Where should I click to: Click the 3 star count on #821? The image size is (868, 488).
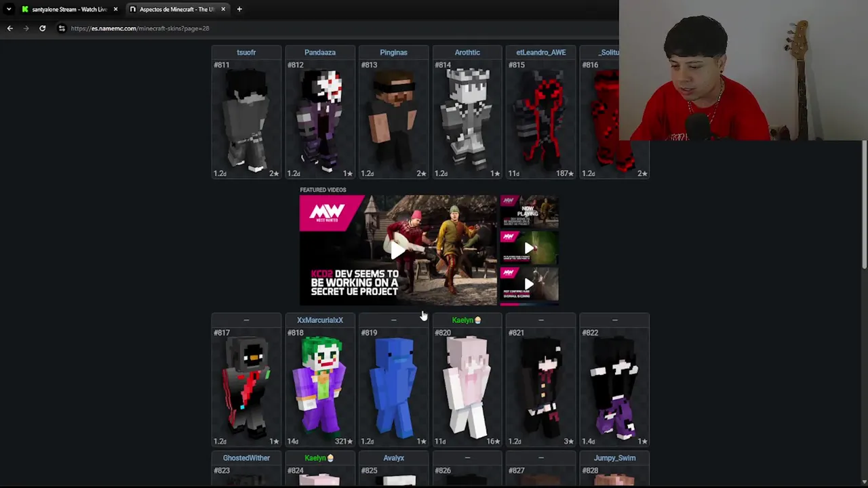coord(568,441)
